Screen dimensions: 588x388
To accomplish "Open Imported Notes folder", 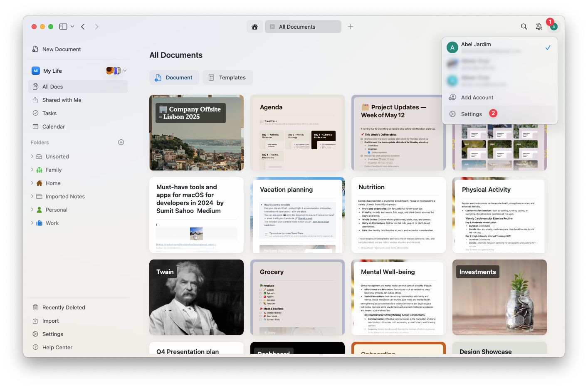I will 65,196.
